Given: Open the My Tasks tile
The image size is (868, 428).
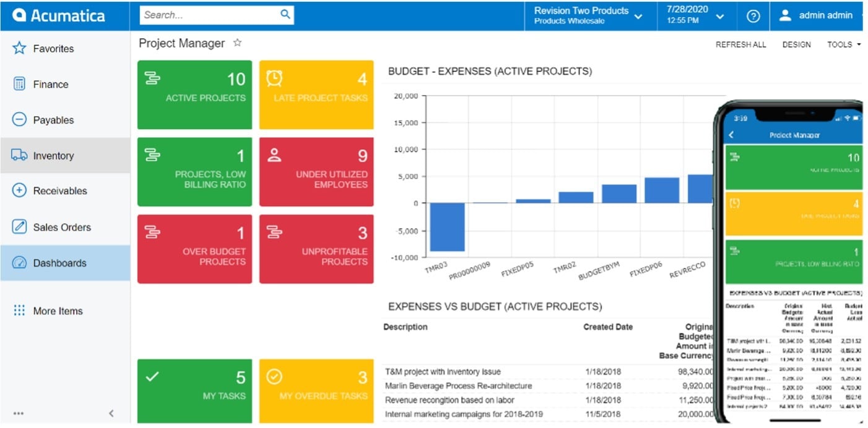Looking at the screenshot, I should tap(194, 392).
